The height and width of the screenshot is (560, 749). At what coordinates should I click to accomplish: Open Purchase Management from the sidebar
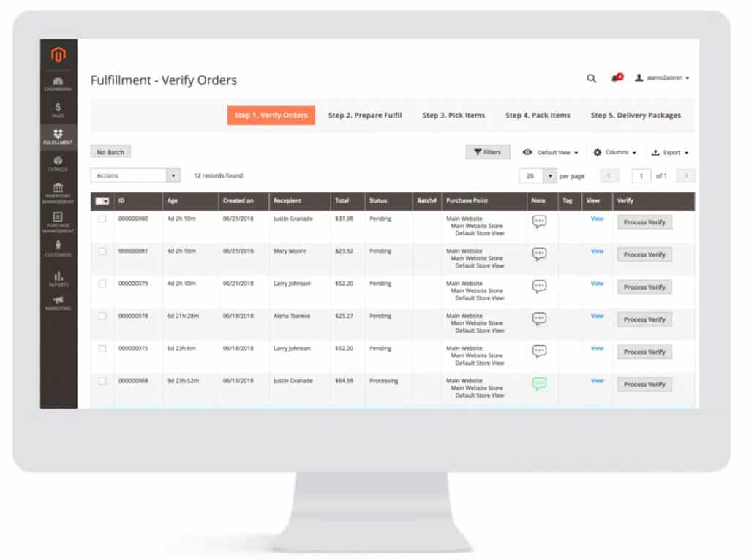point(59,222)
